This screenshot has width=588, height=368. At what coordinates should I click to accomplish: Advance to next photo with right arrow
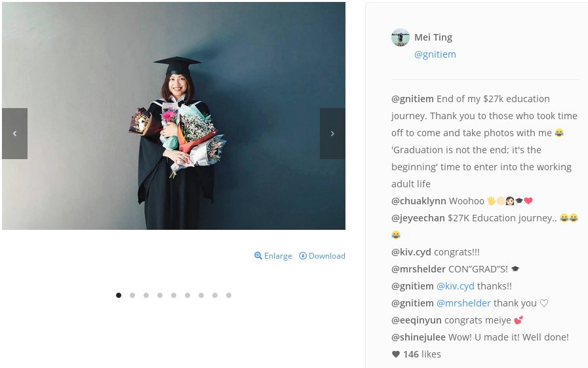[332, 134]
